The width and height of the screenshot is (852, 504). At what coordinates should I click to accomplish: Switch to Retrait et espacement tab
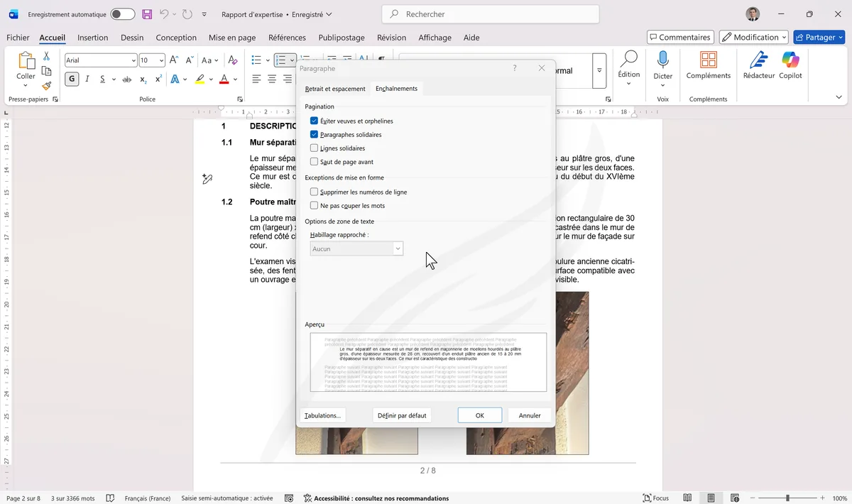pyautogui.click(x=335, y=89)
